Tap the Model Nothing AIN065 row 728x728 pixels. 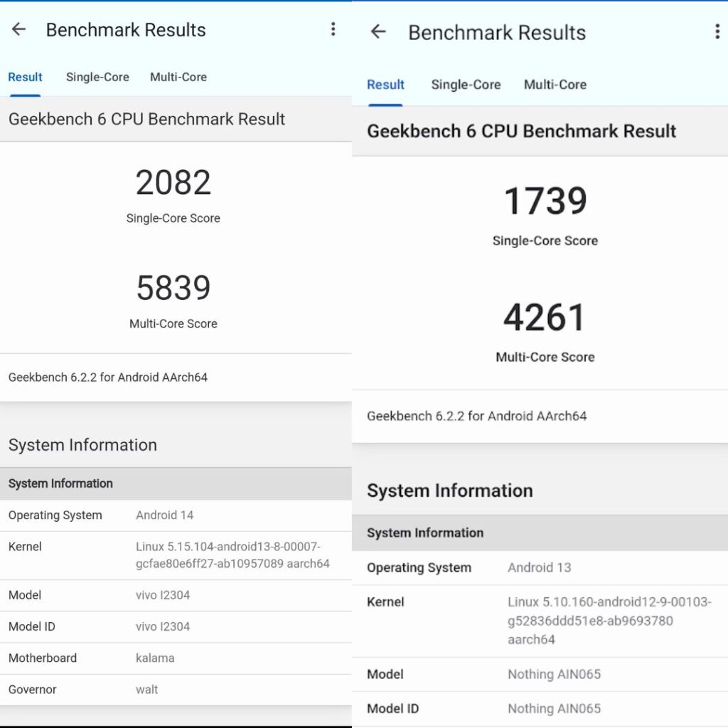[x=539, y=674]
